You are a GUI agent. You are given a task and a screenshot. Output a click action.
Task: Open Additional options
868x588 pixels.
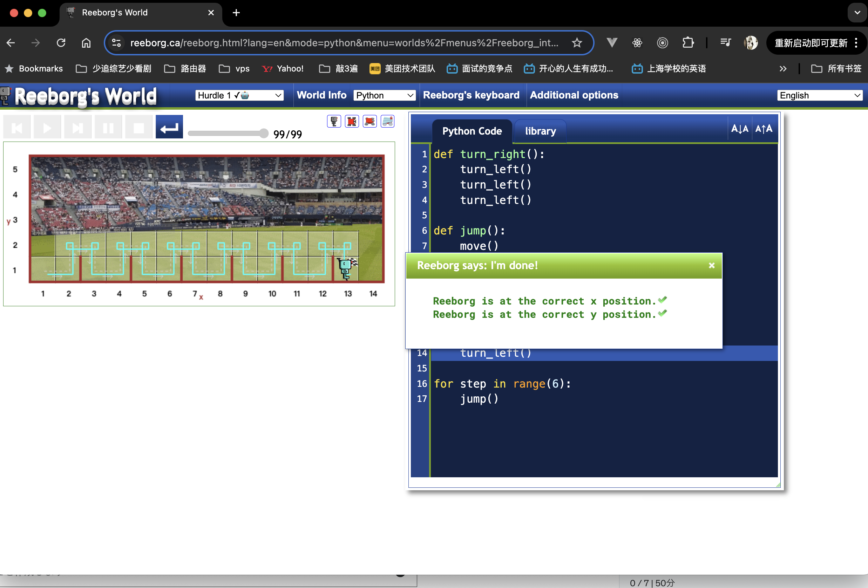point(574,95)
